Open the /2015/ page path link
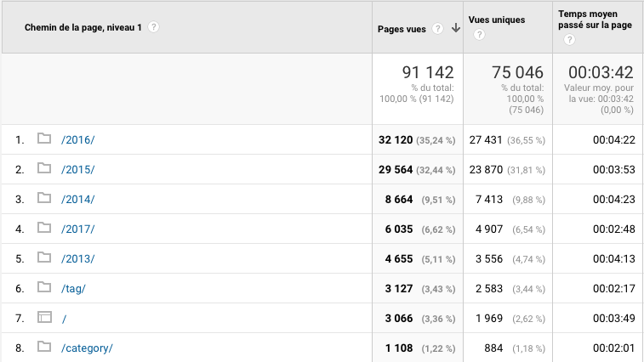 (78, 169)
